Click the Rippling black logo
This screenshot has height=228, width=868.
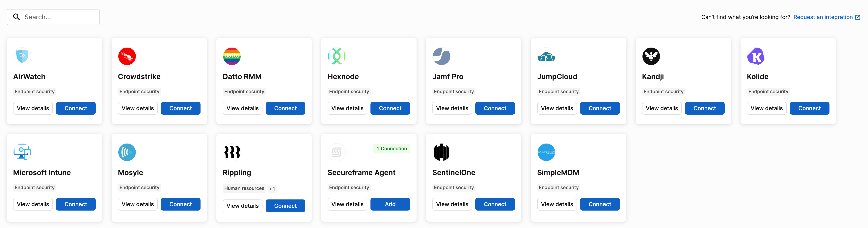click(232, 152)
